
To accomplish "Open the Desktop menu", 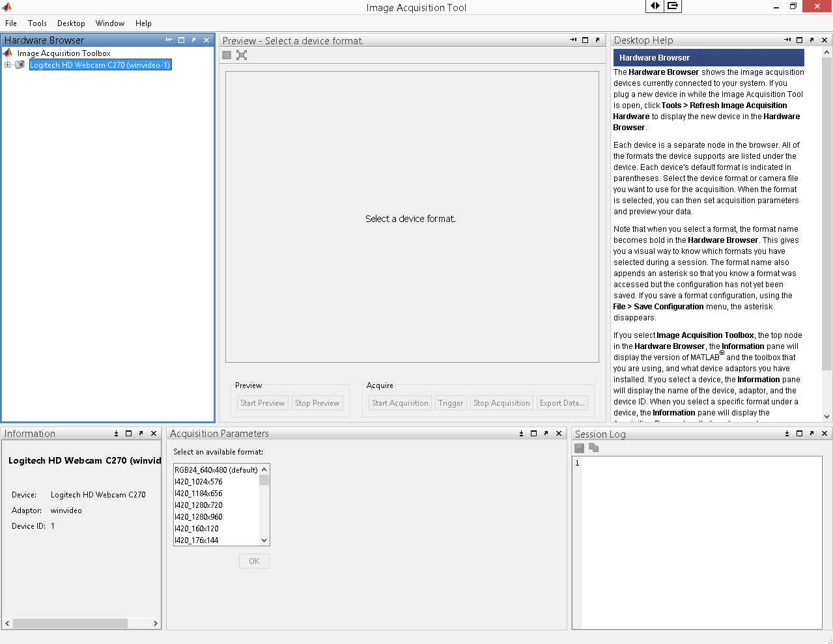I will 71,23.
